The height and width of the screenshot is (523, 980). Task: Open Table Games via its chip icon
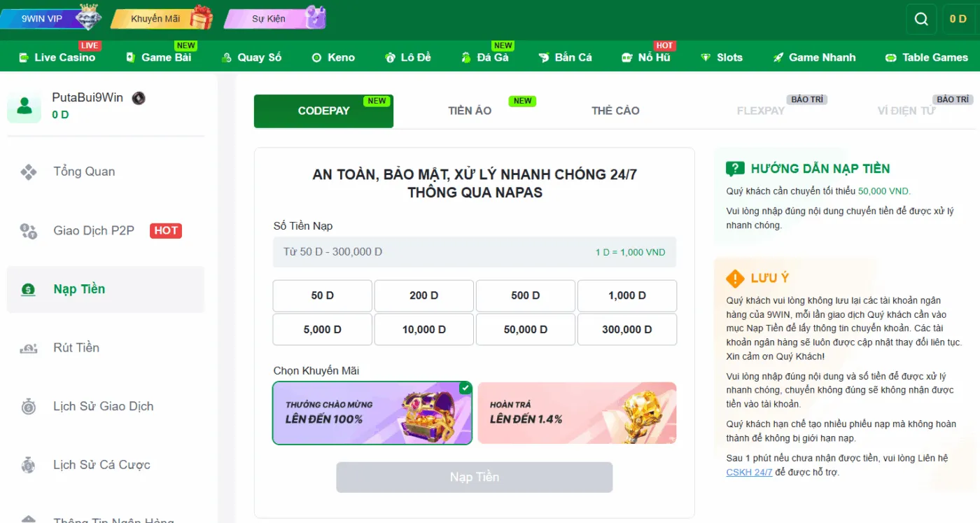(890, 57)
